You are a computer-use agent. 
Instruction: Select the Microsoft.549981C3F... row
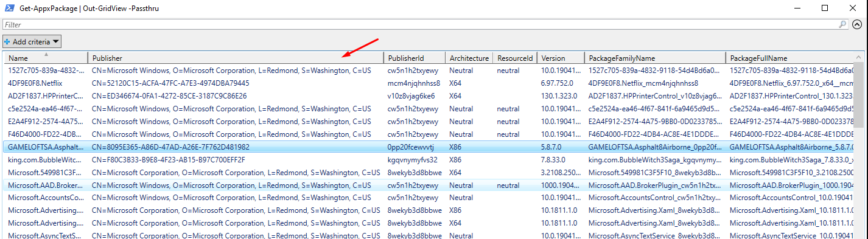pyautogui.click(x=429, y=173)
